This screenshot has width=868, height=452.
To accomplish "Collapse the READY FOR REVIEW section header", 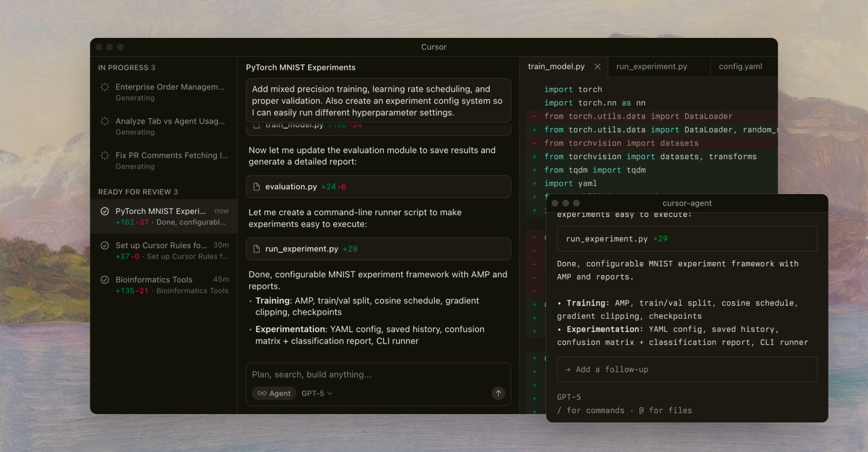I will [137, 191].
